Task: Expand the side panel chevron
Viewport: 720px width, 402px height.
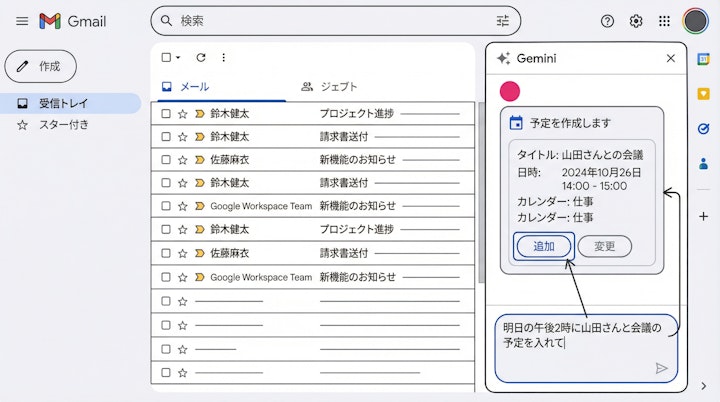Action: tap(703, 386)
